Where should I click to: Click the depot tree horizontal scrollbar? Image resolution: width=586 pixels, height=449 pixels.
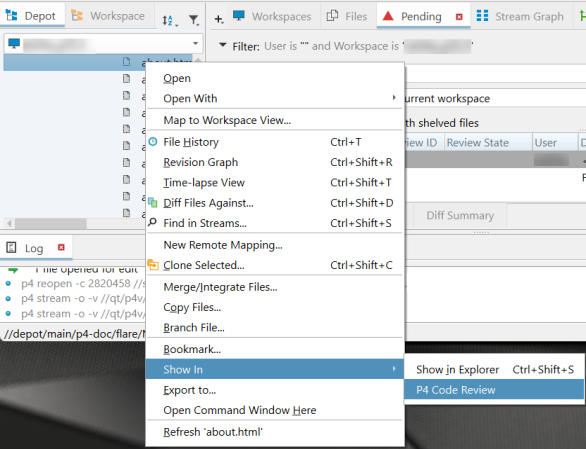tap(75, 224)
